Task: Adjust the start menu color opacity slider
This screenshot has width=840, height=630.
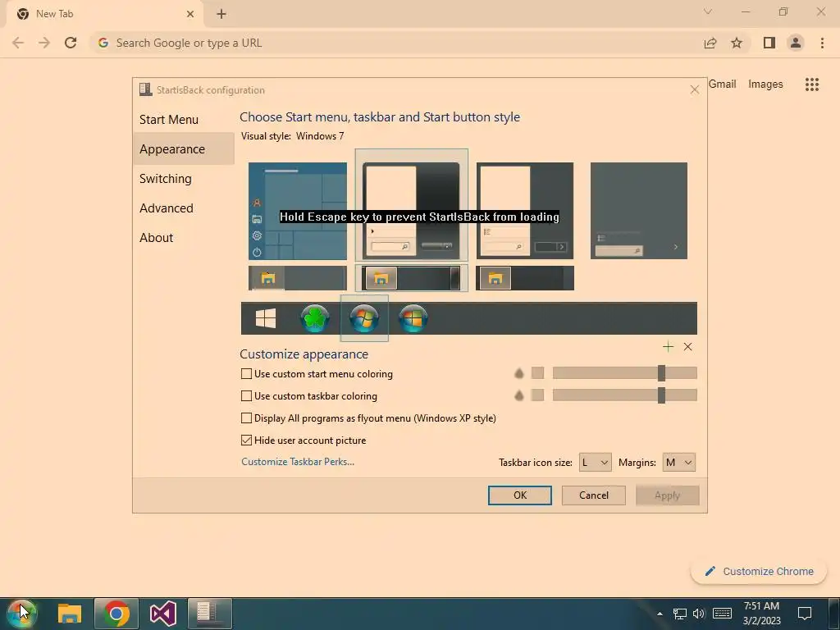Action: pyautogui.click(x=624, y=373)
